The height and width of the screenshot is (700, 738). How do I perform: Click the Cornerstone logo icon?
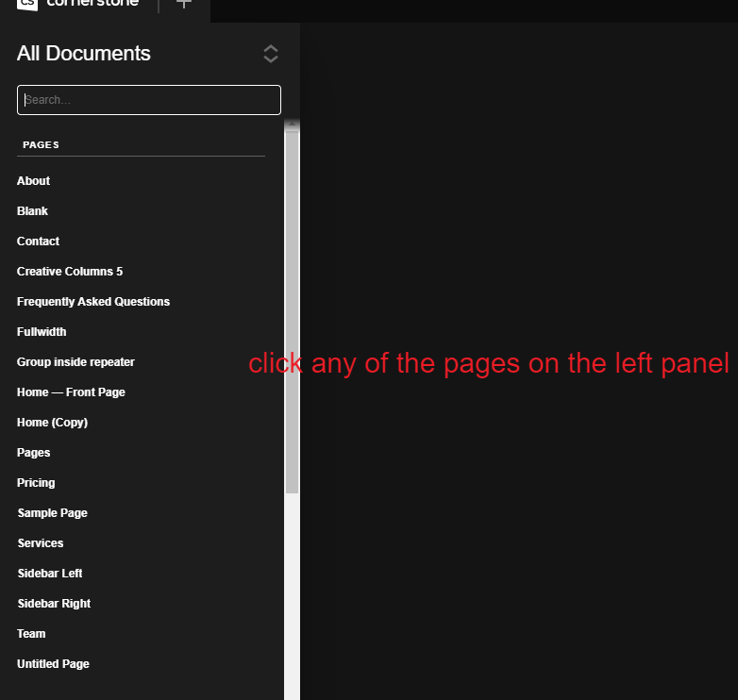pyautogui.click(x=27, y=4)
